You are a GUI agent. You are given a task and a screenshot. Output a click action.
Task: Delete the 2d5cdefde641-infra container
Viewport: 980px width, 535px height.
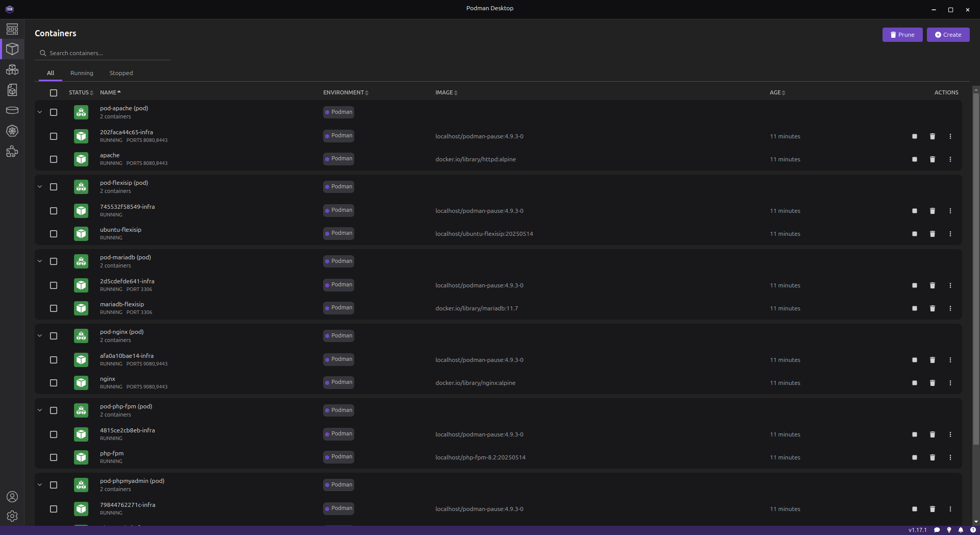[933, 285]
